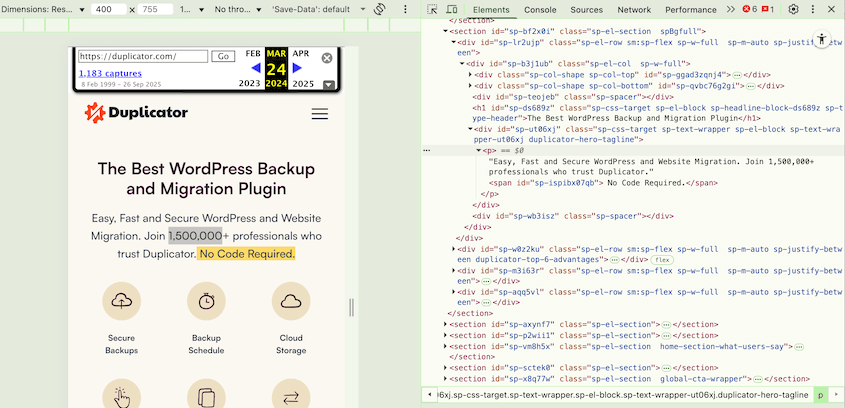The height and width of the screenshot is (408, 845).
Task: Open the Dimensions responsive dropdown
Action: [x=41, y=9]
